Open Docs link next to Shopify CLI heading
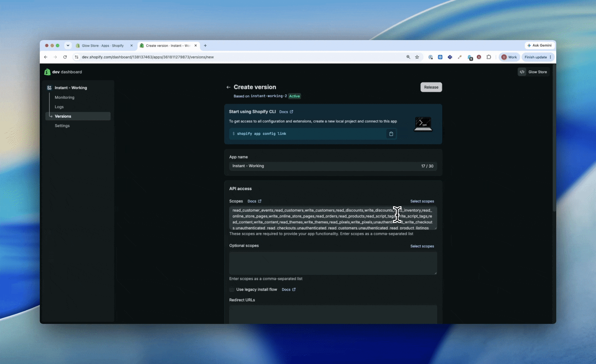This screenshot has width=596, height=364. 286,112
